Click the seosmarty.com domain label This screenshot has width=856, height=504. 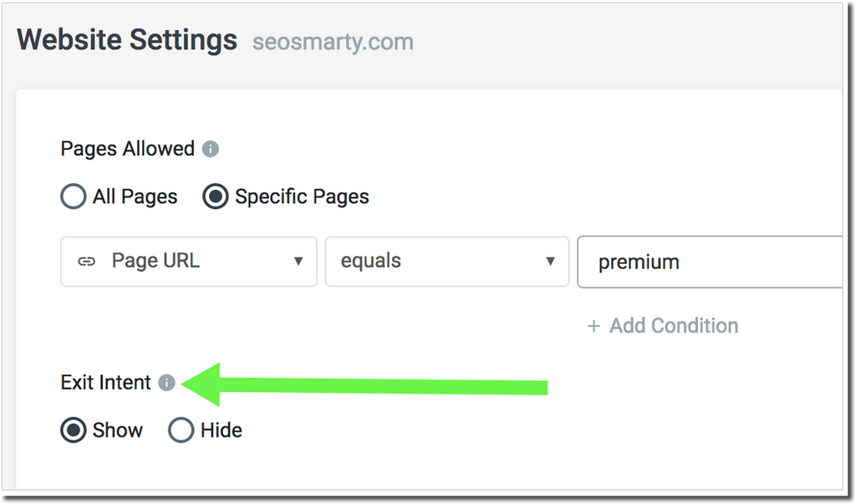click(333, 42)
